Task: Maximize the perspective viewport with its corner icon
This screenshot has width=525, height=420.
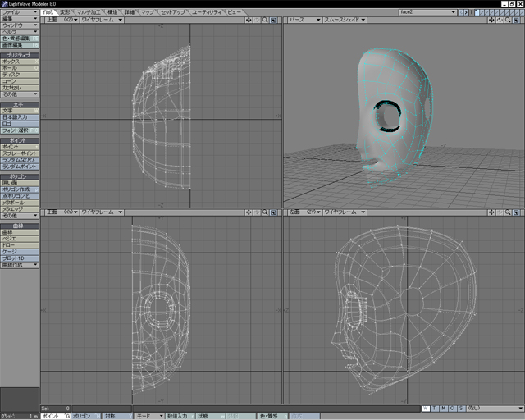Action: [x=518, y=20]
